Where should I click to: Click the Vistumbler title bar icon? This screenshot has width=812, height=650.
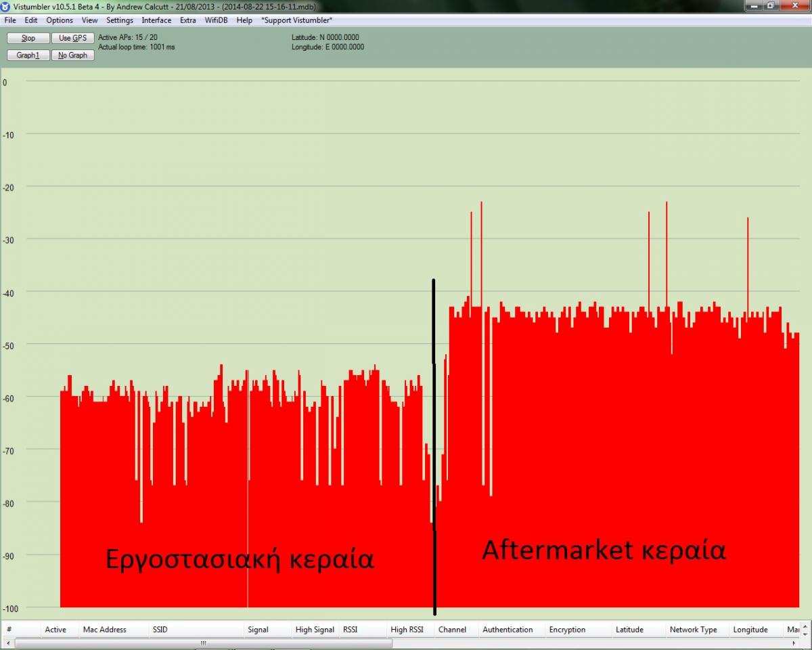coord(6,6)
